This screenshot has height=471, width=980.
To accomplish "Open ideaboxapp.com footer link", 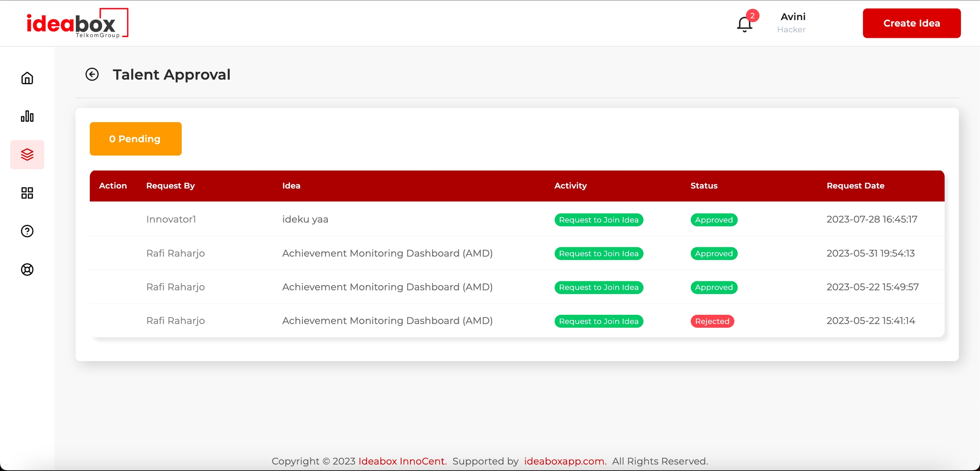I will [564, 461].
